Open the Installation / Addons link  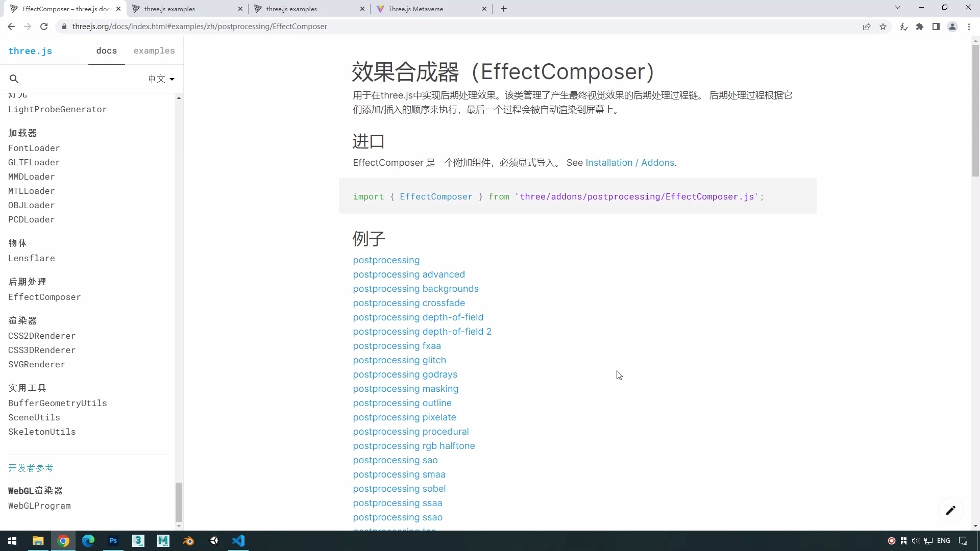tap(630, 163)
